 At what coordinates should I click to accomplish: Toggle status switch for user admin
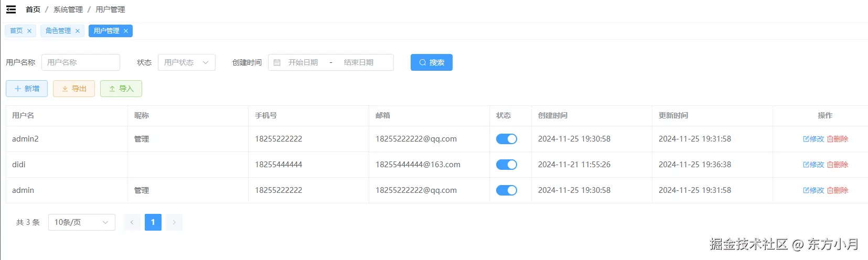(507, 190)
